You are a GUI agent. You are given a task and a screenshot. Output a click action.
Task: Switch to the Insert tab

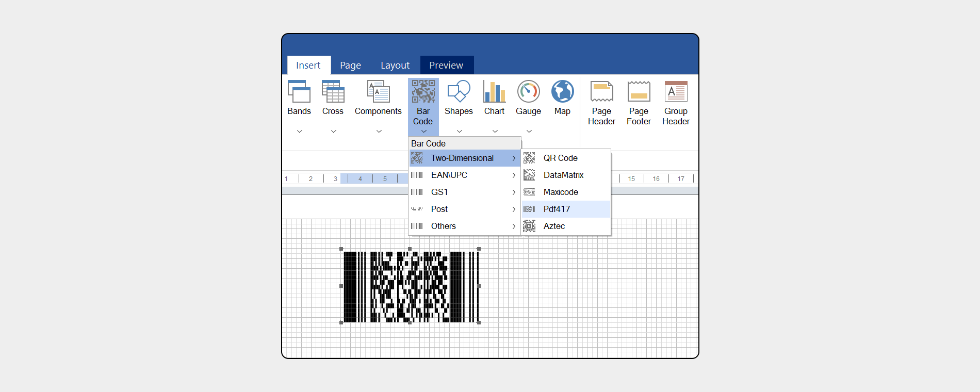click(x=308, y=65)
